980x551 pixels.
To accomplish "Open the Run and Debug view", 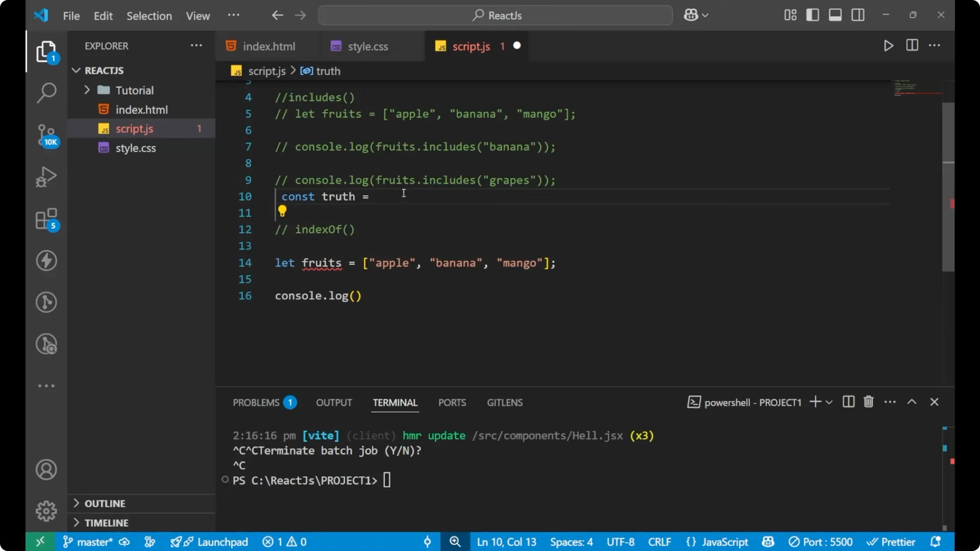I will pos(46,177).
